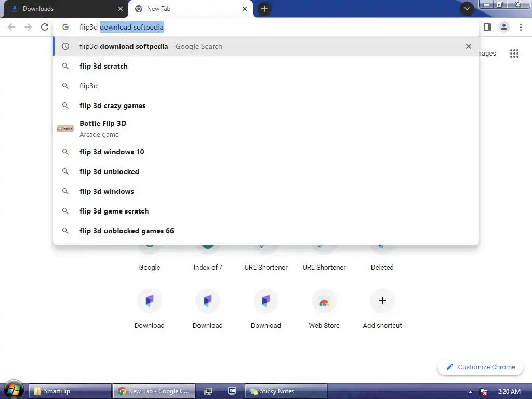532x399 pixels.
Task: Open the Google apps grid icon
Action: [x=514, y=54]
